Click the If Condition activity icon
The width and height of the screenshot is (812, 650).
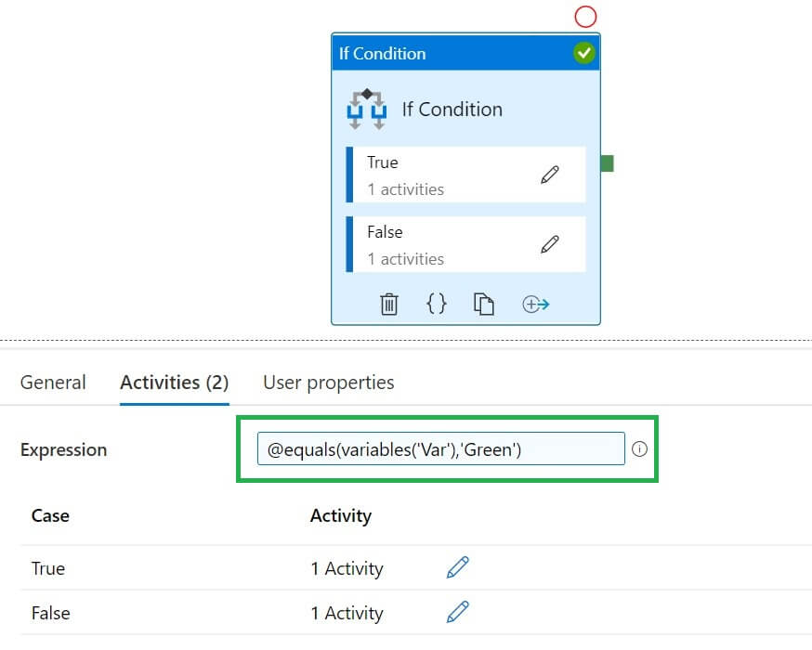click(367, 110)
